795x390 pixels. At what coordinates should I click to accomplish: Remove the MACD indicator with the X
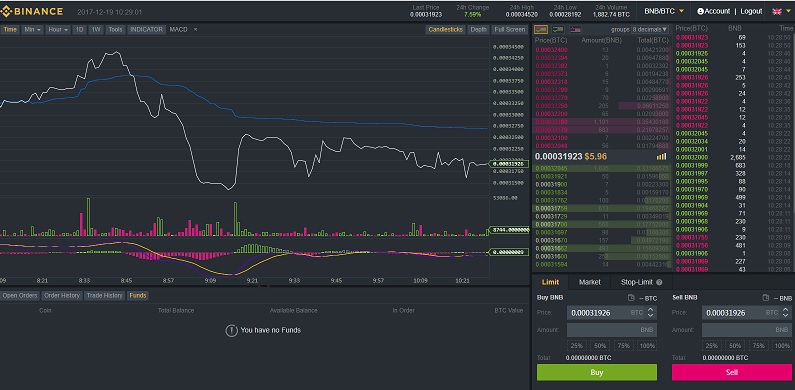pyautogui.click(x=195, y=29)
